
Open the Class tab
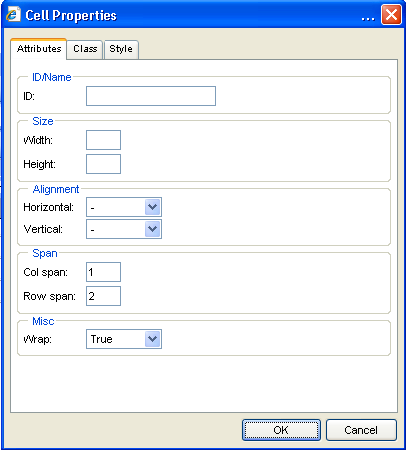point(85,49)
